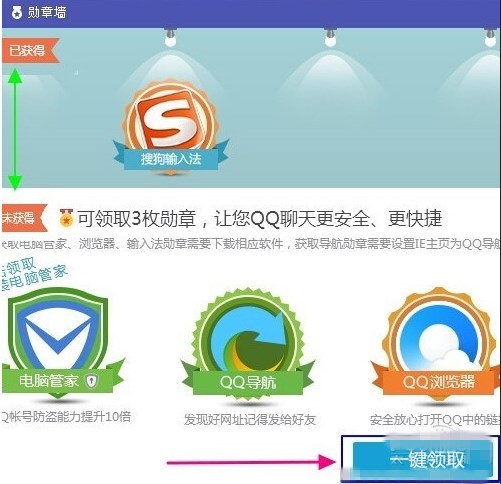Click the QQ浏览器 orange ribbon label

pos(438,382)
